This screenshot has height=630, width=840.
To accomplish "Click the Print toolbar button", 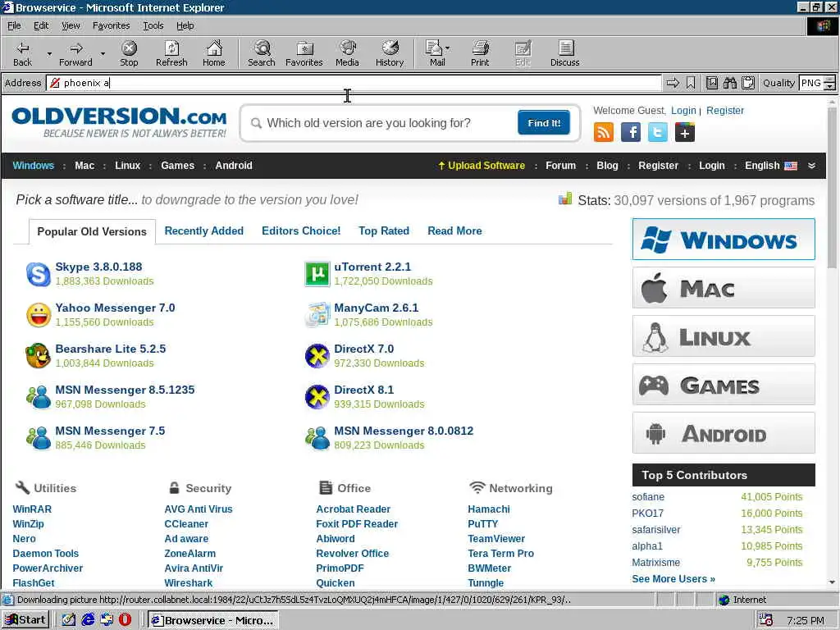I will [x=480, y=53].
